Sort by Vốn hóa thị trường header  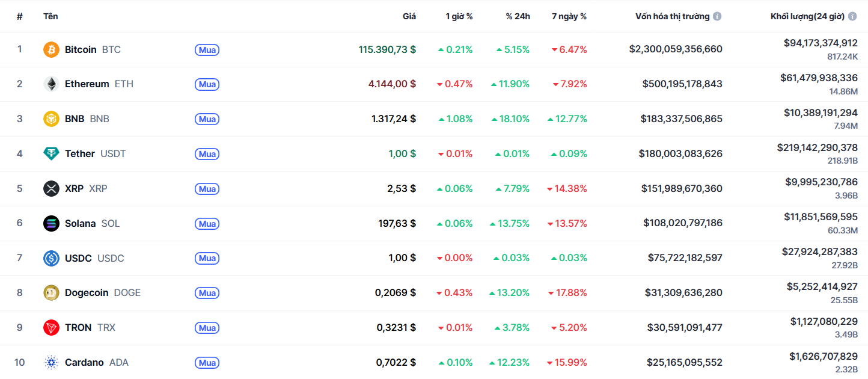(673, 16)
